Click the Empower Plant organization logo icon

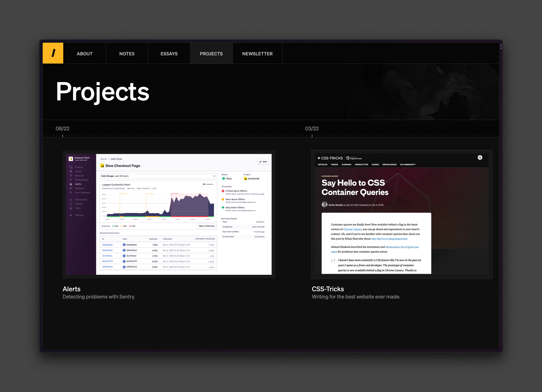[71, 159]
